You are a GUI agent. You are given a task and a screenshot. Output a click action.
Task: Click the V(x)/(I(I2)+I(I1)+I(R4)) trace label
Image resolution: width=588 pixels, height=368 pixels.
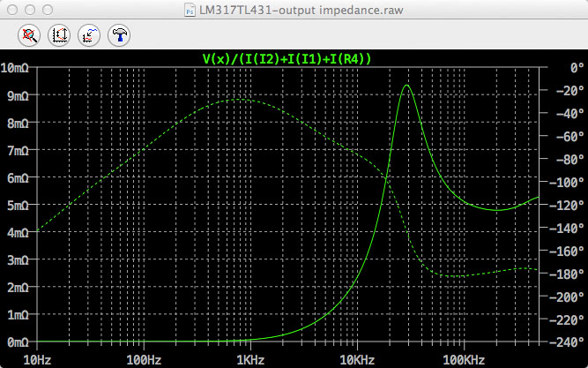point(287,59)
